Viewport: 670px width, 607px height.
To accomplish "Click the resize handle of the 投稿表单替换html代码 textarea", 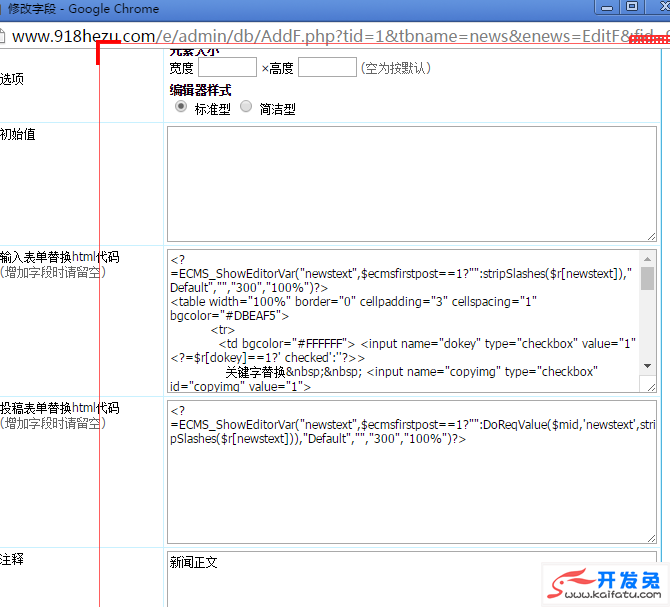I will 651,537.
